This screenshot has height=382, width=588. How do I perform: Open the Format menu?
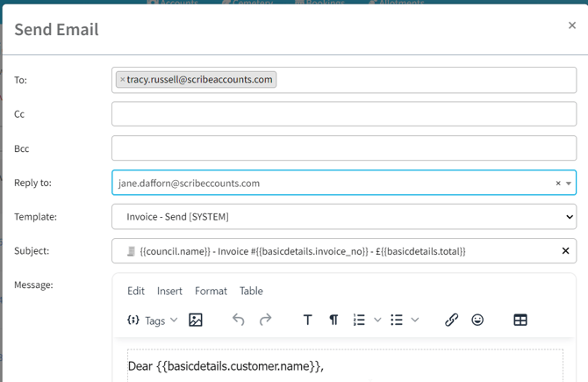tap(211, 291)
